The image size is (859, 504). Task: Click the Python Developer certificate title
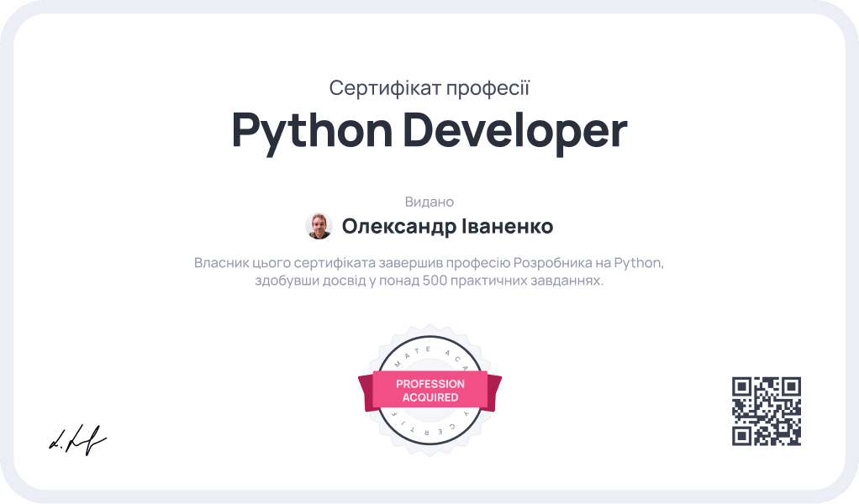[x=429, y=130]
